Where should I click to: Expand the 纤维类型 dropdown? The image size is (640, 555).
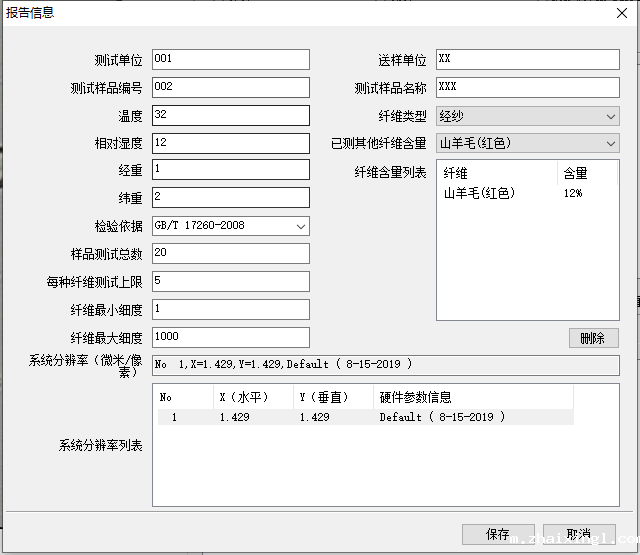[x=527, y=116]
